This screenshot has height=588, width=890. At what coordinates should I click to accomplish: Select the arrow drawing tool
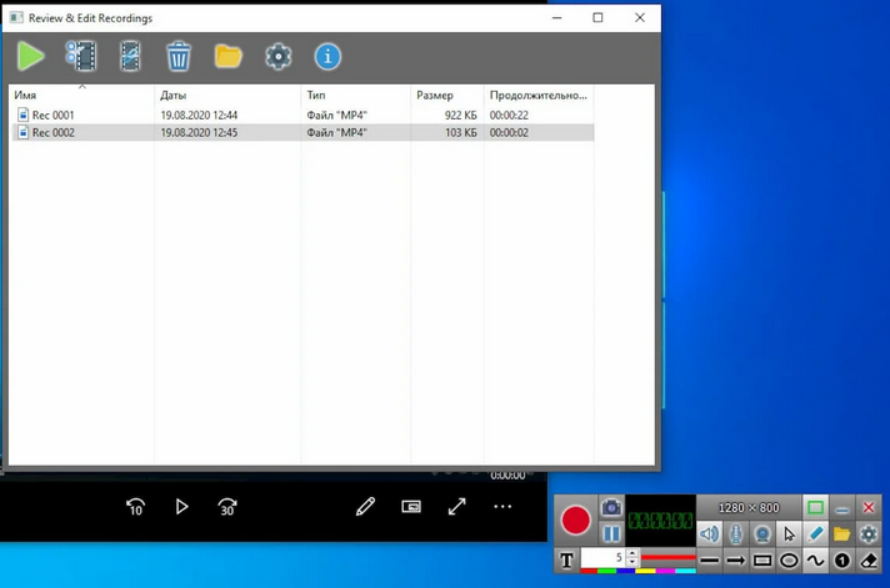click(736, 561)
